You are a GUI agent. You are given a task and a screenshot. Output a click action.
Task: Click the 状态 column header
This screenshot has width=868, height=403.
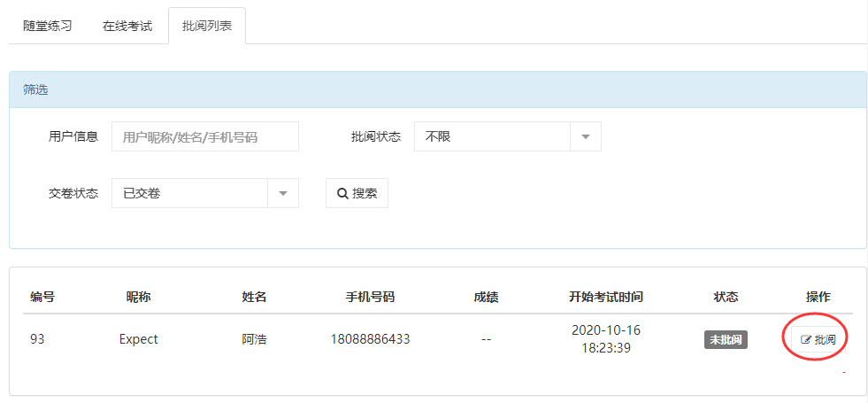[726, 297]
